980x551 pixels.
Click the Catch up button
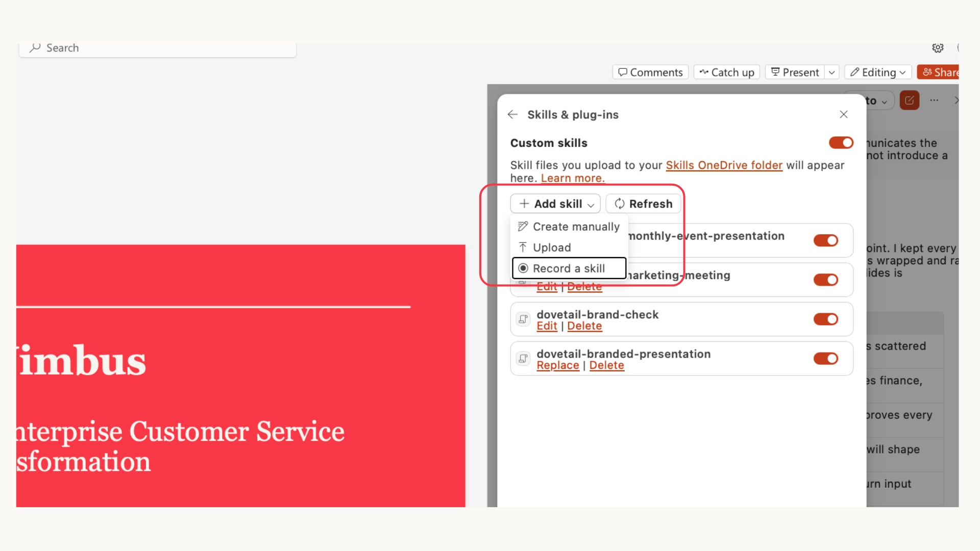click(727, 72)
